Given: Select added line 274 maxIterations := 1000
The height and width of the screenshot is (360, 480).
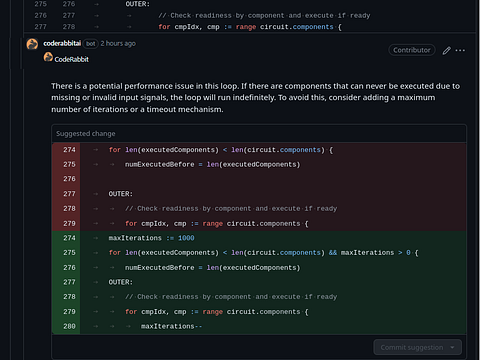Looking at the screenshot, I should 259,238.
